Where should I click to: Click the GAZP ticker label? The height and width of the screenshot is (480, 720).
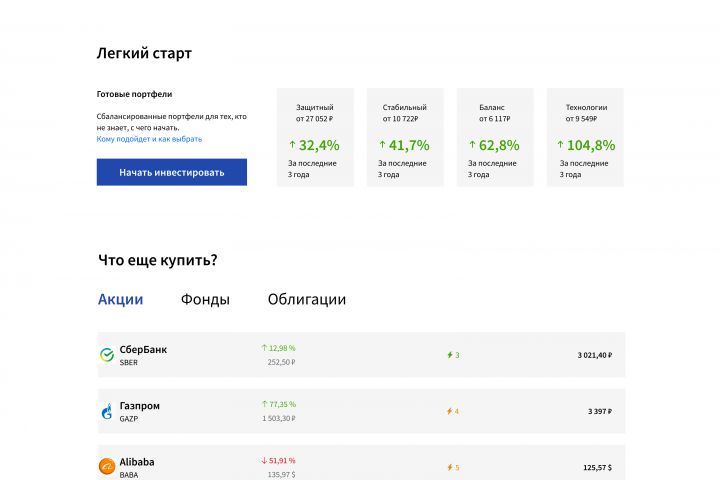[129, 418]
